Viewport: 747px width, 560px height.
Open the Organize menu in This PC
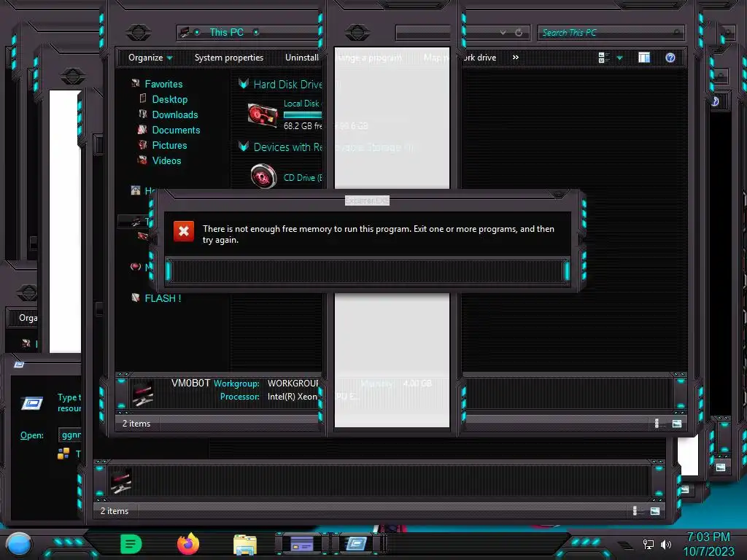coord(150,58)
